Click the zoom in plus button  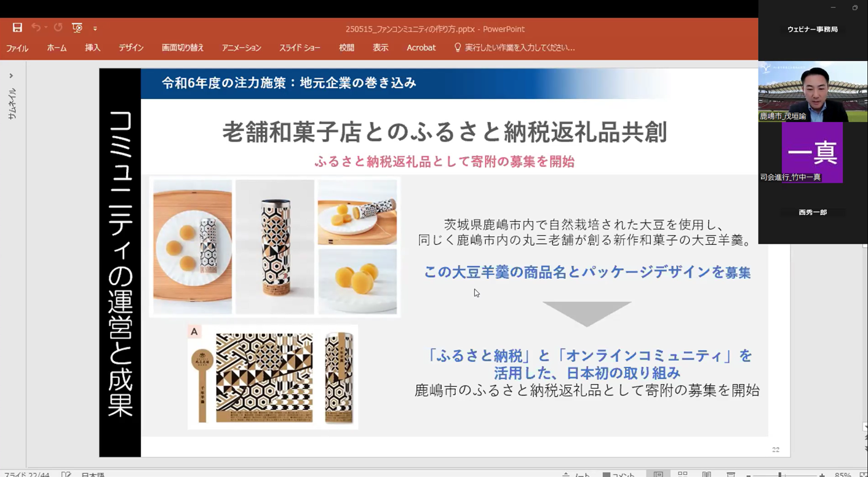(x=822, y=475)
